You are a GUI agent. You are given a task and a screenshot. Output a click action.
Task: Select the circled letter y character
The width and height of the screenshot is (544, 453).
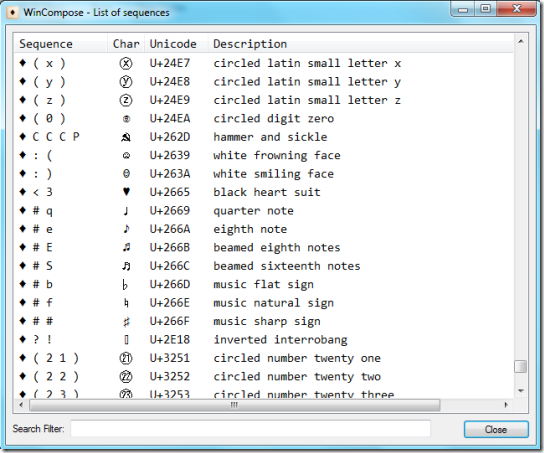[x=126, y=82]
